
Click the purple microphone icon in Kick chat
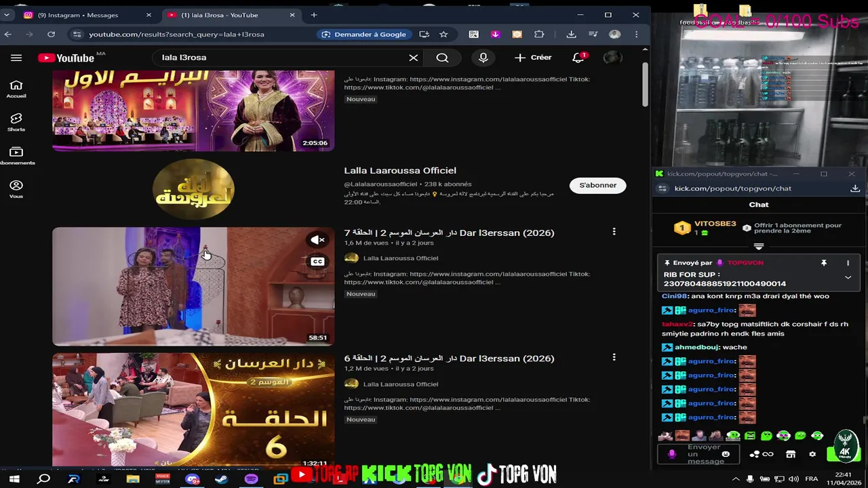click(x=671, y=454)
